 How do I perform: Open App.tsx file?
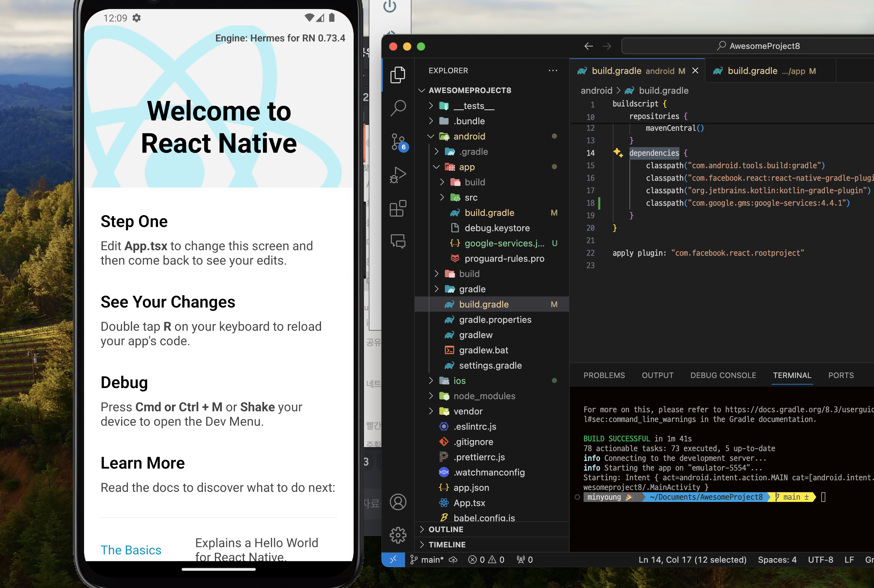pos(492,503)
